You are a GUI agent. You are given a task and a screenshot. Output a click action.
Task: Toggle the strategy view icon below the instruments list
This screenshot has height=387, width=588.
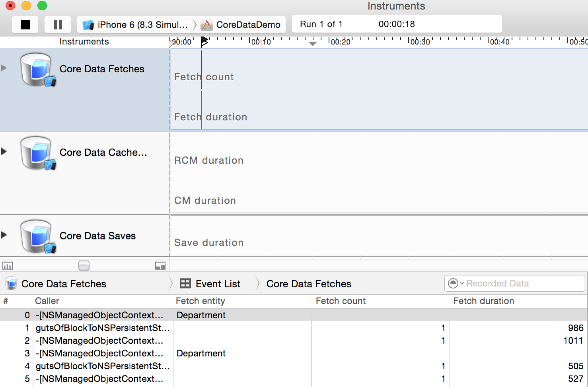8,266
